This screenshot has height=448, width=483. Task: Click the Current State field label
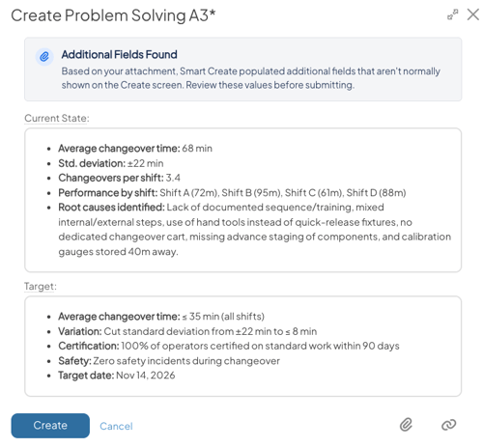pyautogui.click(x=57, y=118)
